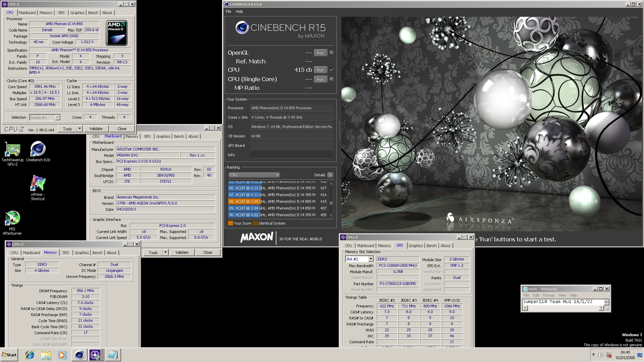644x362 pixels.
Task: Switch to Graphics tab in CPU-Z SPD window
Action: (416, 246)
